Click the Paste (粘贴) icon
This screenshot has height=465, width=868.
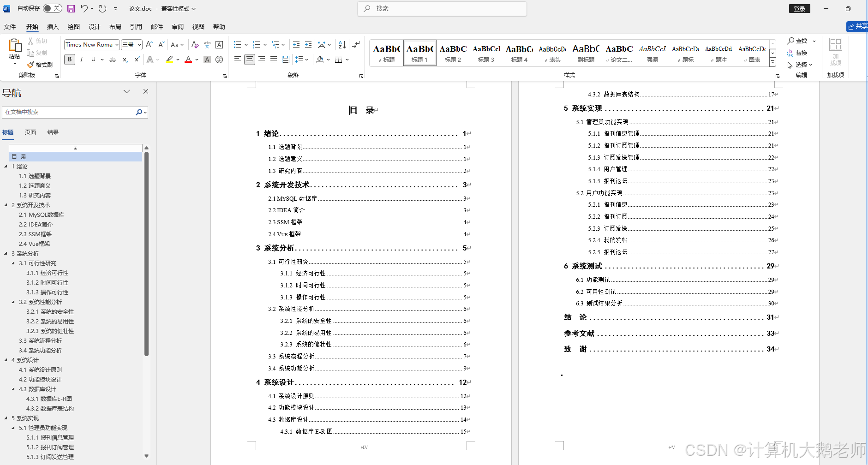[14, 45]
